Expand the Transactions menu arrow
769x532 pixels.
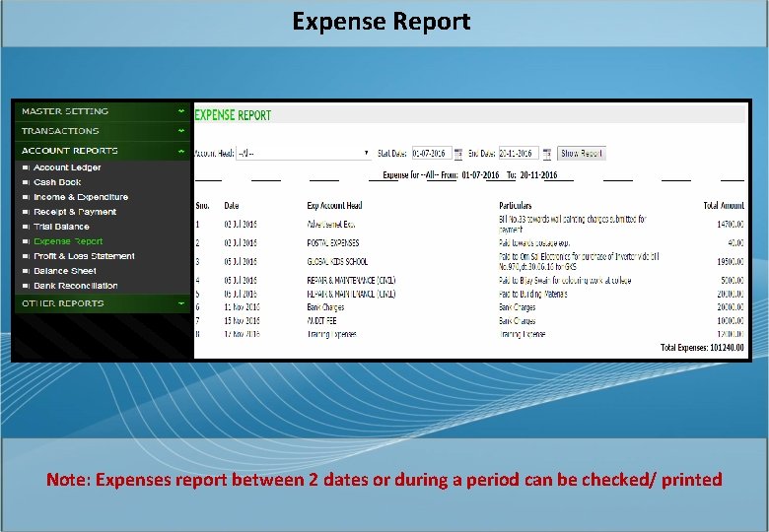pos(181,131)
